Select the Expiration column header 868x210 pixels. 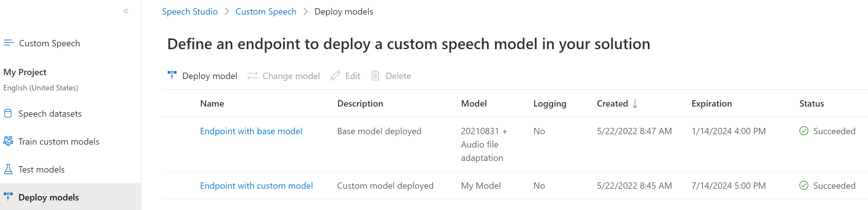coord(711,104)
